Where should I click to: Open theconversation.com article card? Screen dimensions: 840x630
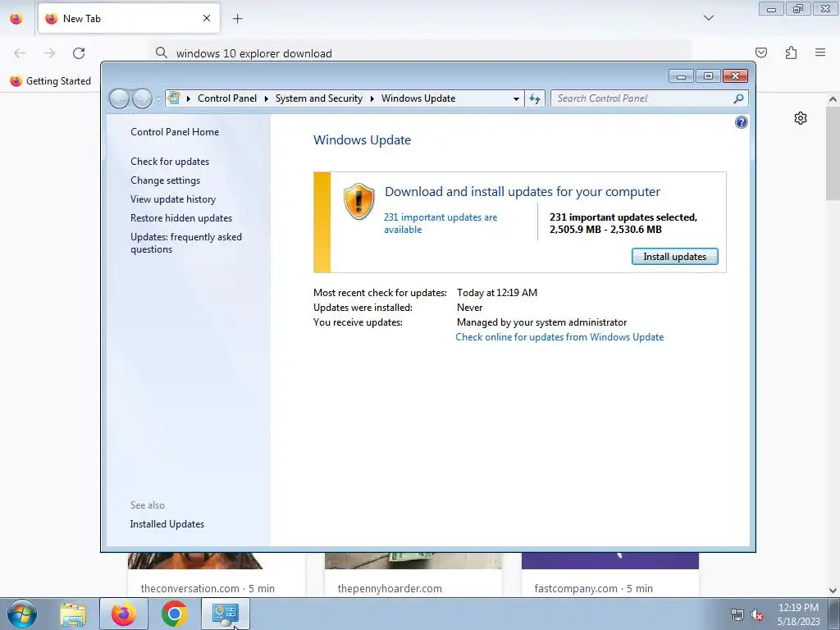(216, 575)
